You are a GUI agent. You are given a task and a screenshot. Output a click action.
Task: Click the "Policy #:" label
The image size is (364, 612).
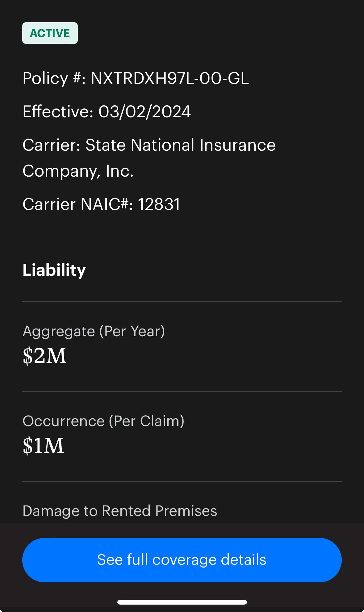coord(54,78)
